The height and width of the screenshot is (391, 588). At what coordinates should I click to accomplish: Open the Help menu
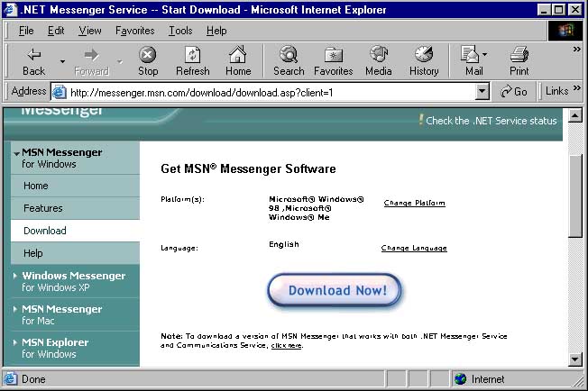[x=216, y=31]
